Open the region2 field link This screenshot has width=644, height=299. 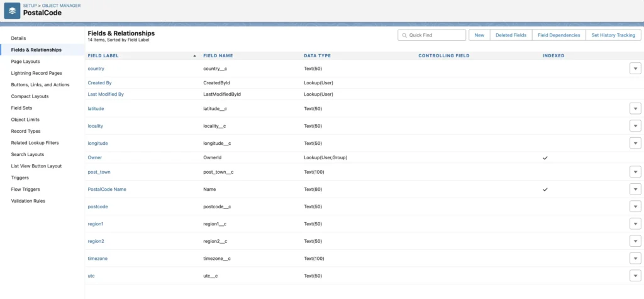(96, 241)
